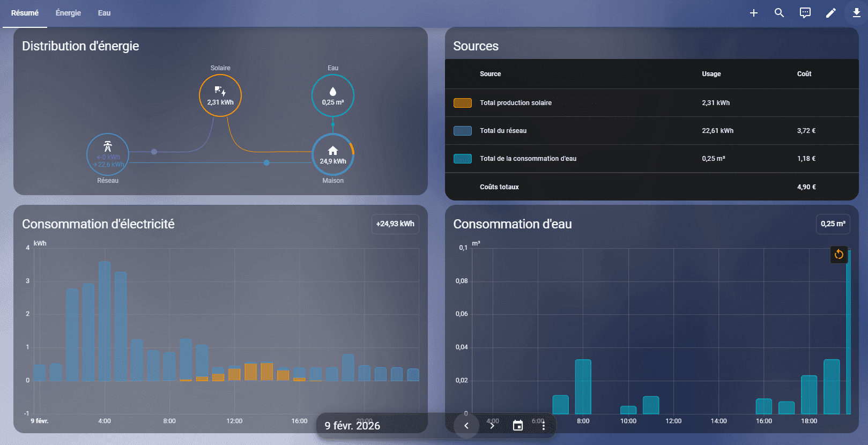This screenshot has width=868, height=445.
Task: Click the 2,31 kWh usage cell
Action: pyautogui.click(x=716, y=103)
